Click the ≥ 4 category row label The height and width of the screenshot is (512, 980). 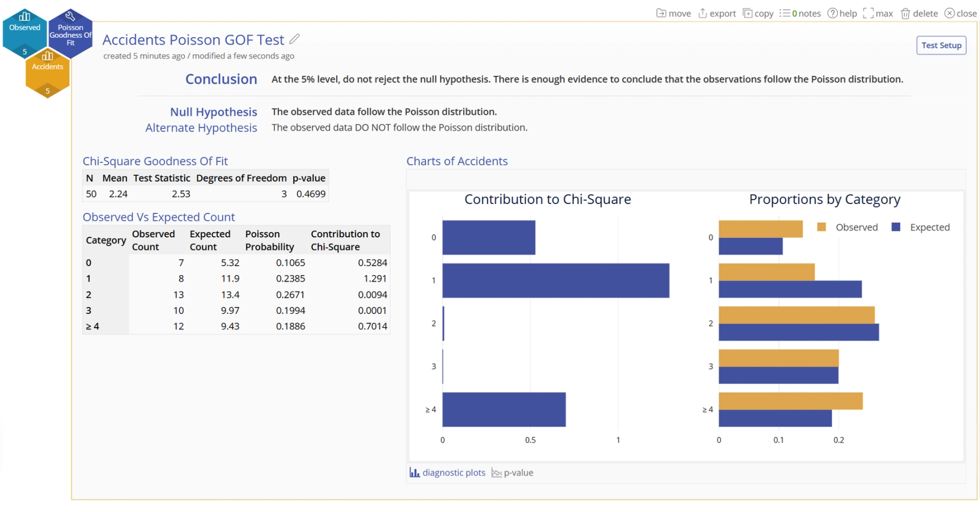tap(92, 327)
